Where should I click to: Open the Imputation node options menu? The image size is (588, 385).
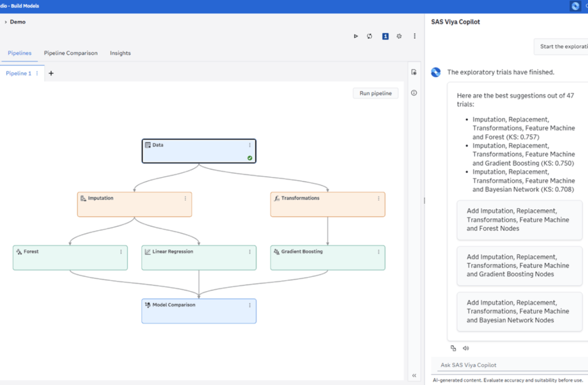(x=185, y=199)
